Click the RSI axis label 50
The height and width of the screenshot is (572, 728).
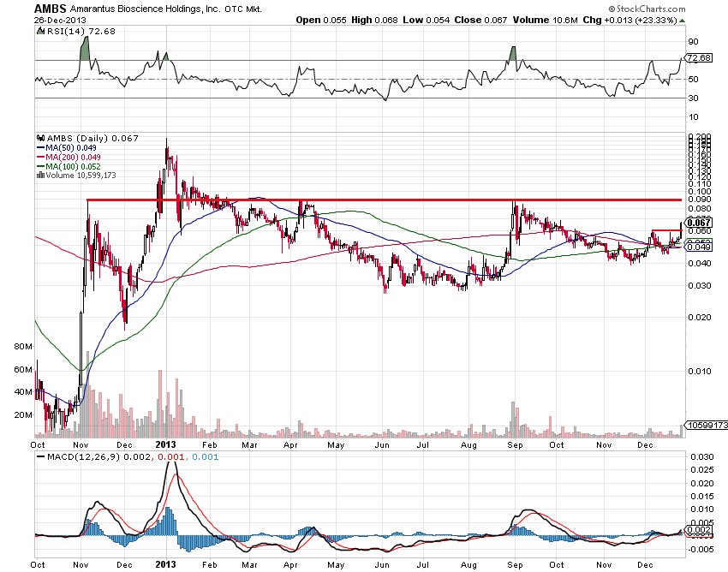(x=693, y=80)
